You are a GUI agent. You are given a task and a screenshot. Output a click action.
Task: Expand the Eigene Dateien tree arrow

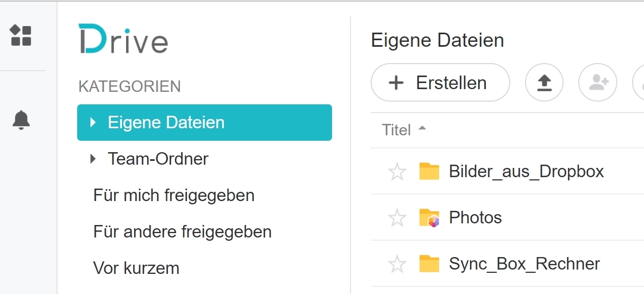pyautogui.click(x=93, y=122)
